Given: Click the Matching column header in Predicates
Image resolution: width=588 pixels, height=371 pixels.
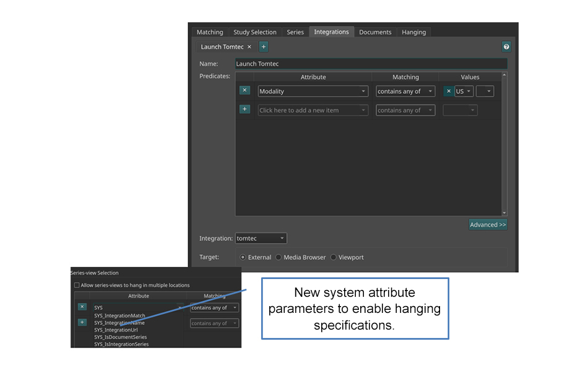Looking at the screenshot, I should pos(405,77).
